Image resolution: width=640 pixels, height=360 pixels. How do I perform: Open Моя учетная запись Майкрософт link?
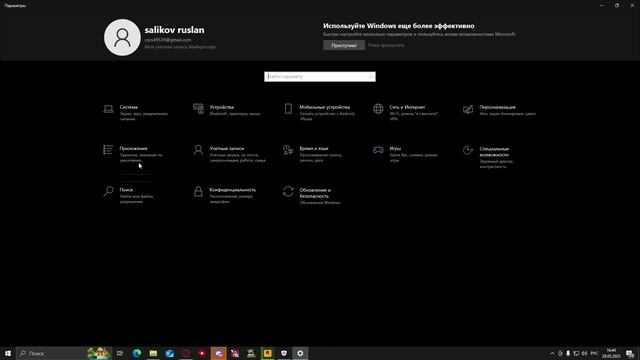[180, 47]
